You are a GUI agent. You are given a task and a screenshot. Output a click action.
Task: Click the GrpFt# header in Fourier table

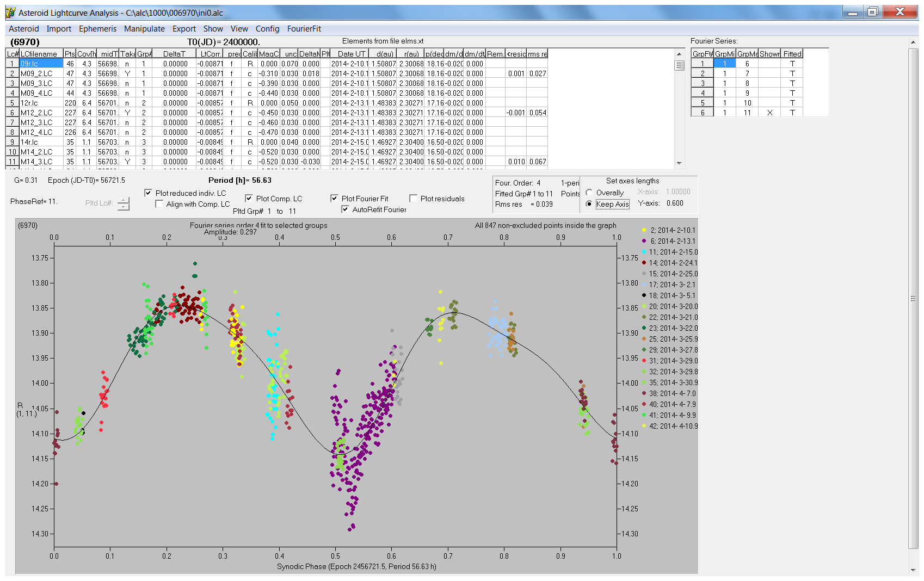703,54
